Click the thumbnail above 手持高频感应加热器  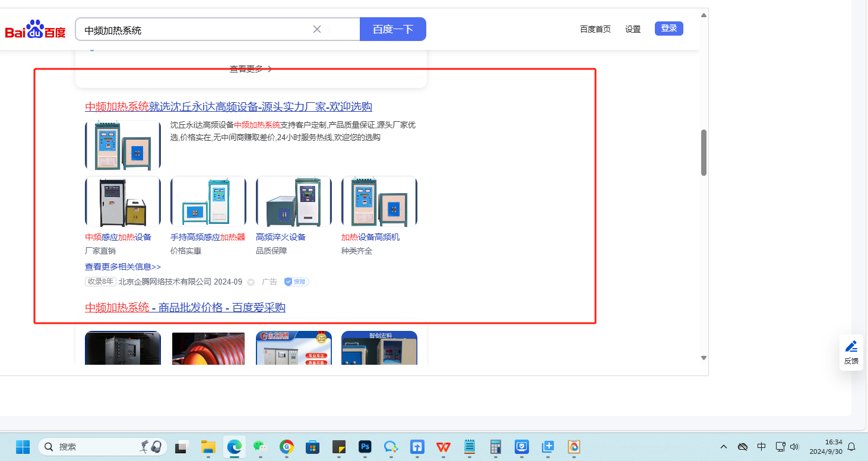coord(208,201)
